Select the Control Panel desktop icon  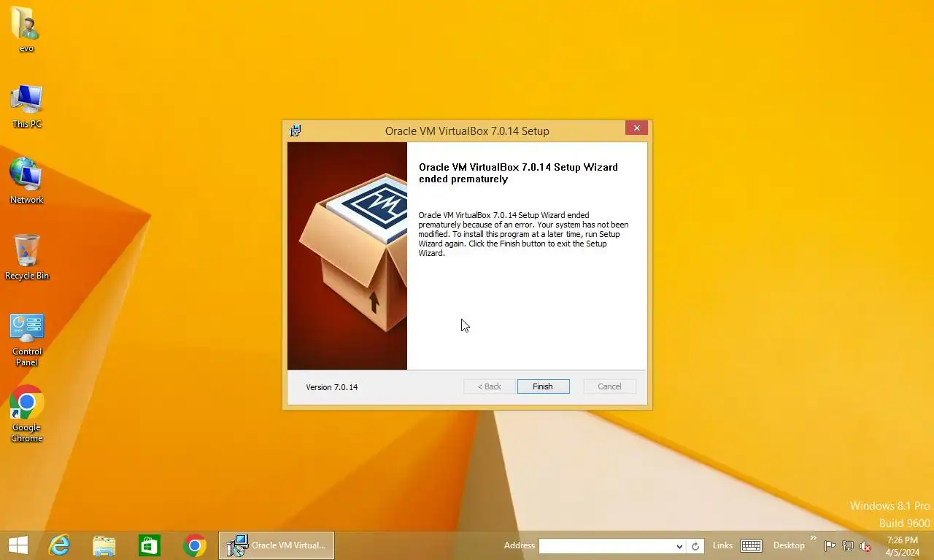[x=27, y=341]
